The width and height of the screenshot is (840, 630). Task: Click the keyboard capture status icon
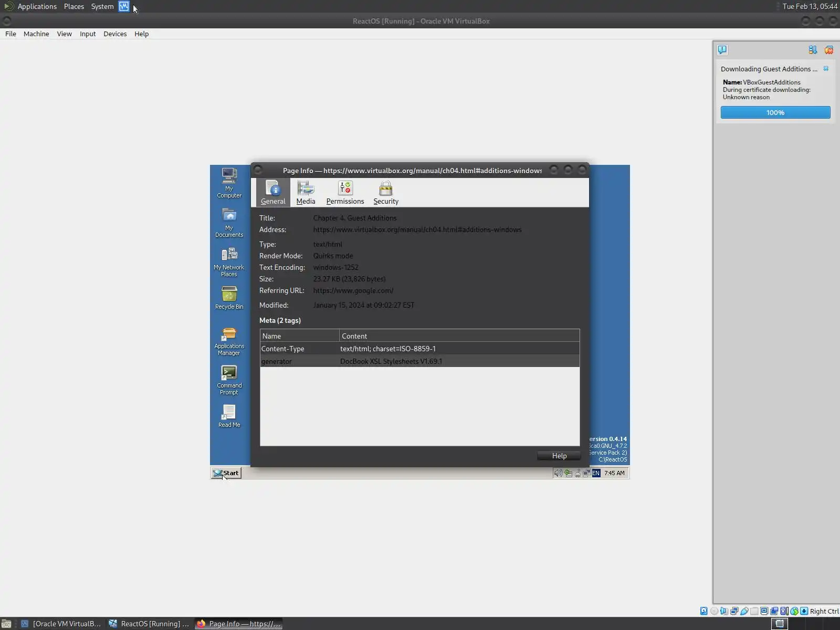coord(804,611)
